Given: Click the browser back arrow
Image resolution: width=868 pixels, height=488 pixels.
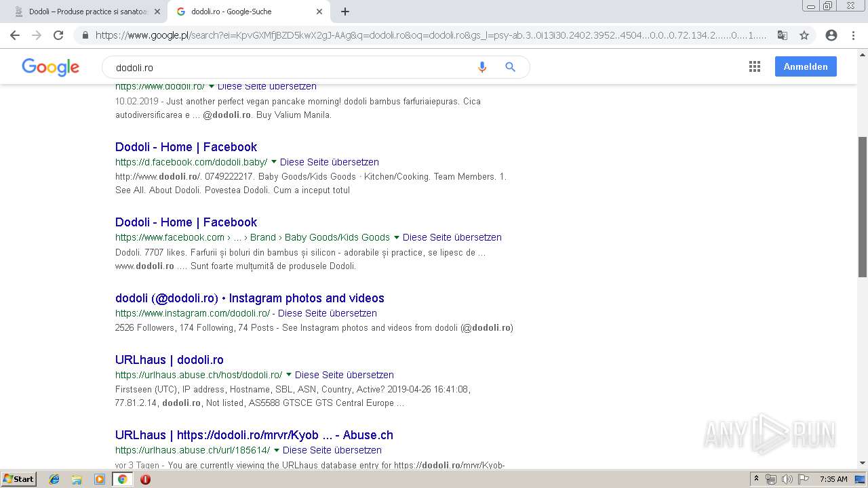Looking at the screenshot, I should coord(15,35).
